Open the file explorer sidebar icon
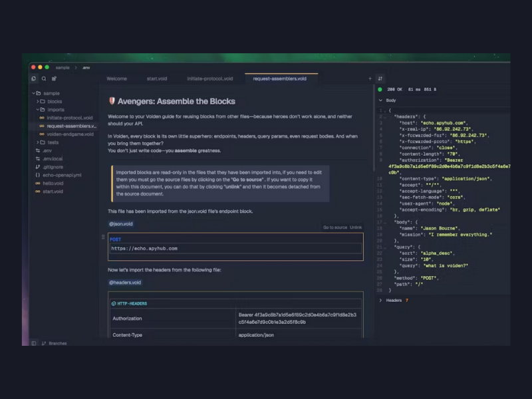 34,78
